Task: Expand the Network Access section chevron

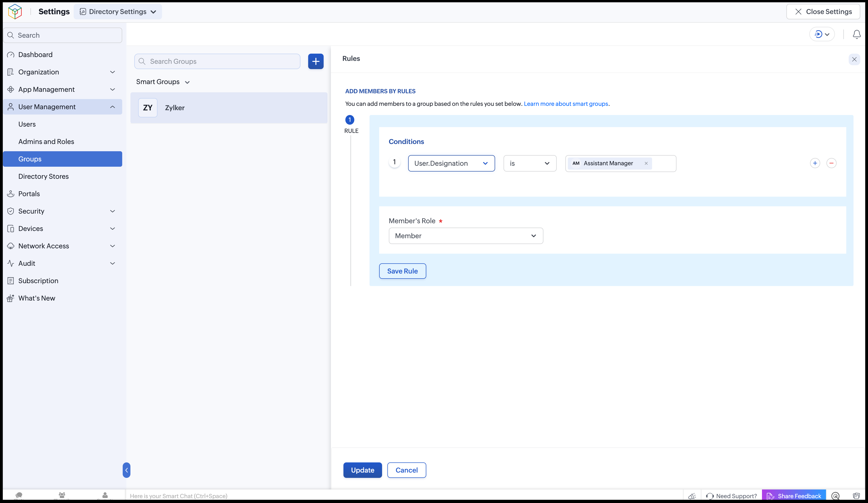Action: click(x=112, y=246)
